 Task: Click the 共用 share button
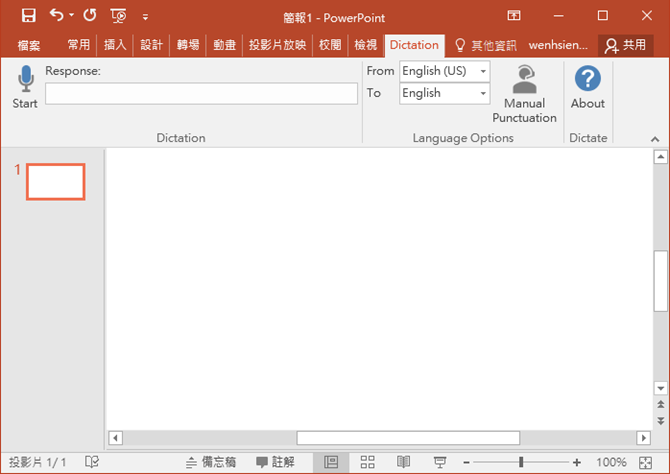point(625,45)
